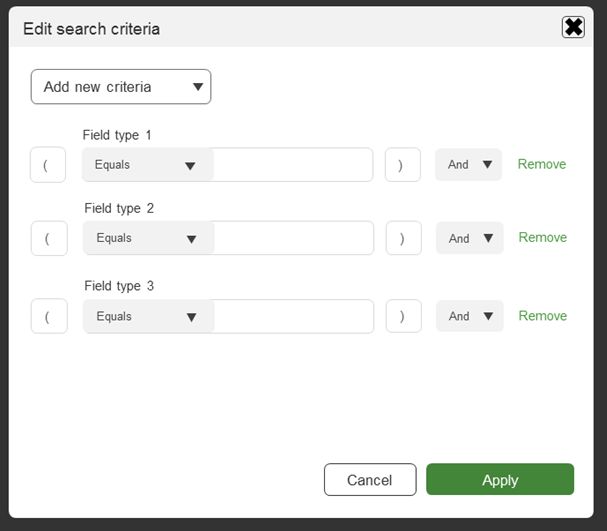Apply the search criteria
Image resolution: width=607 pixels, height=531 pixels.
500,480
